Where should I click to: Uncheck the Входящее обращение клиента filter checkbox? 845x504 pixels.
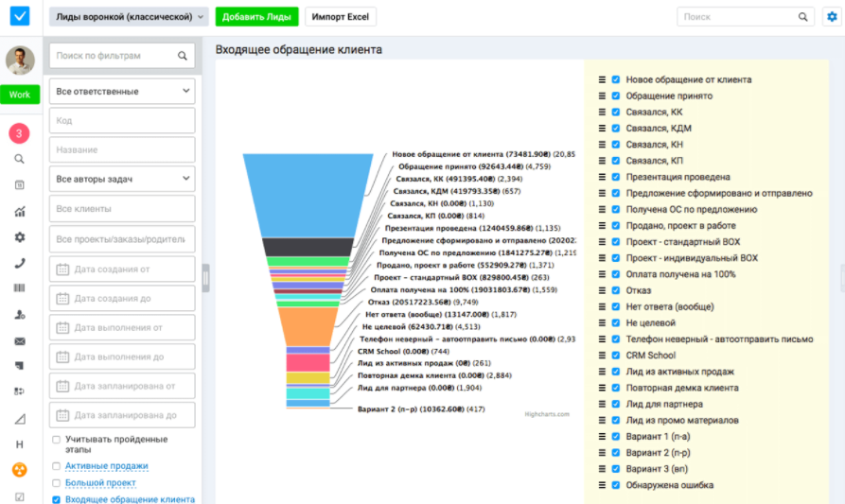pyautogui.click(x=56, y=499)
